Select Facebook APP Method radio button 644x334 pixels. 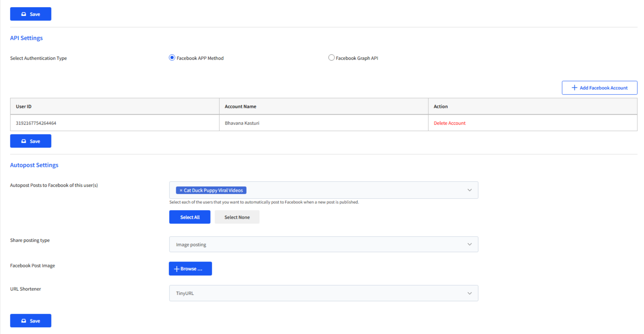pyautogui.click(x=172, y=58)
